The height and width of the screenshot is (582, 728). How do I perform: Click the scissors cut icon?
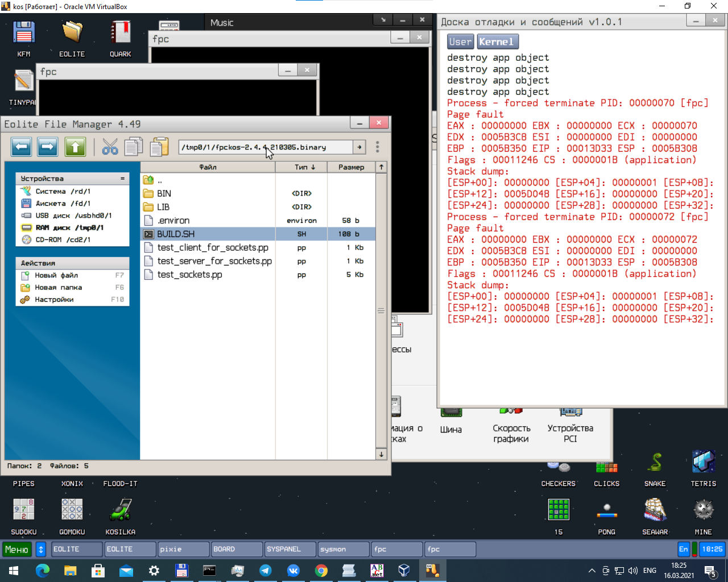(x=110, y=147)
